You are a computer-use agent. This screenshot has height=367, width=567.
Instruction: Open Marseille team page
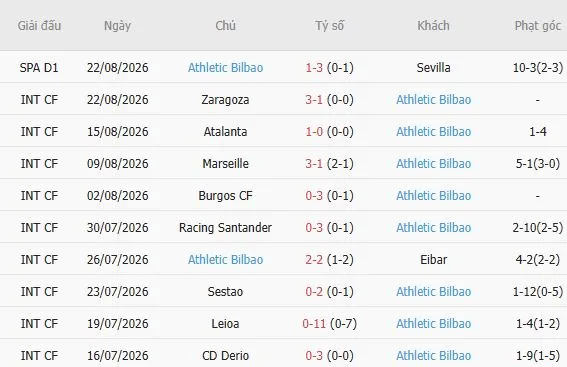coord(225,163)
